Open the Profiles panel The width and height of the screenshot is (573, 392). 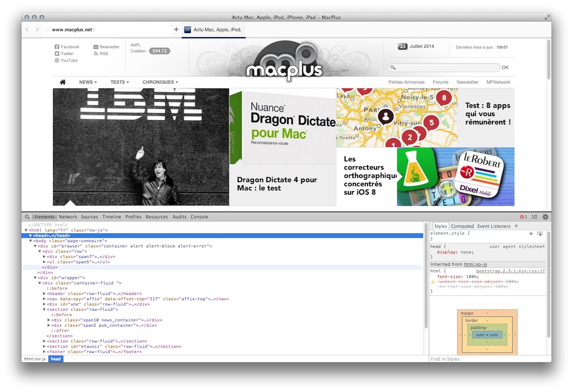tap(133, 217)
